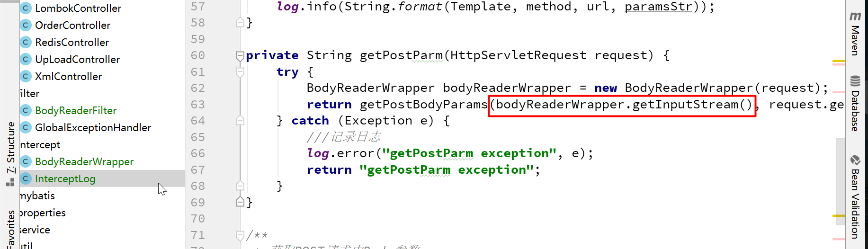The width and height of the screenshot is (868, 249).
Task: Click the class icon beside RedisController
Action: tap(26, 42)
